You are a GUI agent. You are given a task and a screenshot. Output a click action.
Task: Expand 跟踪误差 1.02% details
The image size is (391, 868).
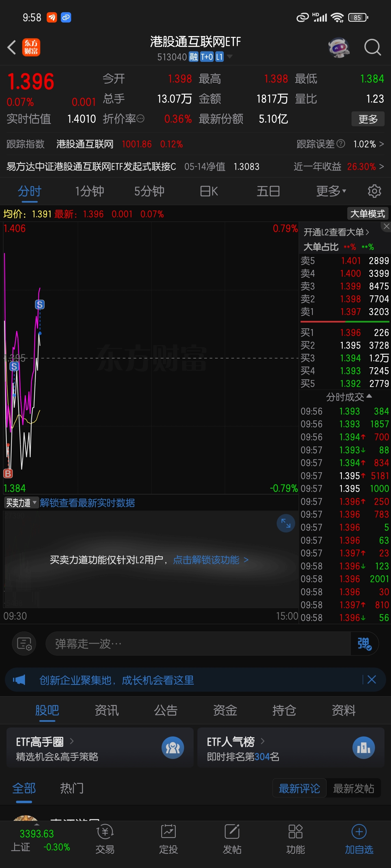(368, 144)
